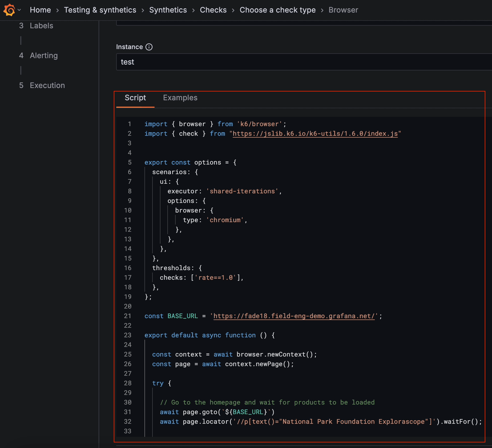Viewport: 492px width, 448px height.
Task: Open the fade18 BASE_URL link
Action: click(x=295, y=316)
